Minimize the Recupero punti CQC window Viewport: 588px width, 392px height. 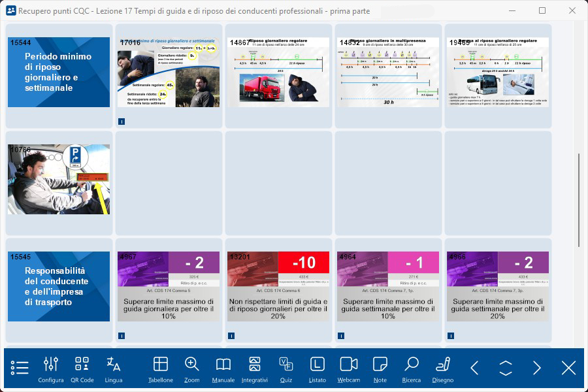click(x=512, y=10)
